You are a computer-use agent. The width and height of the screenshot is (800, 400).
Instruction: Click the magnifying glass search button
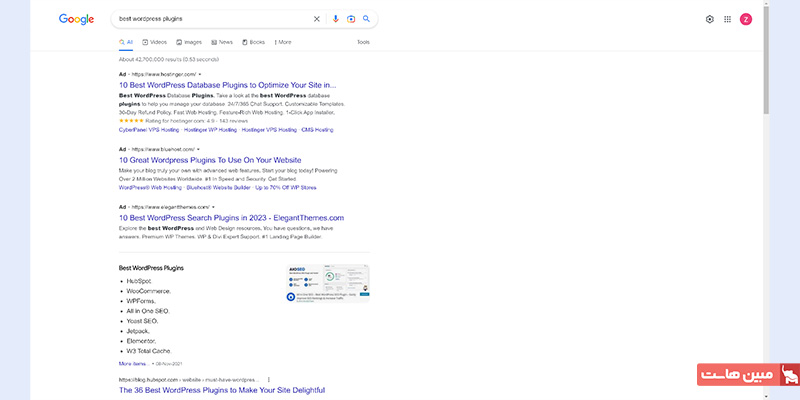pos(367,19)
